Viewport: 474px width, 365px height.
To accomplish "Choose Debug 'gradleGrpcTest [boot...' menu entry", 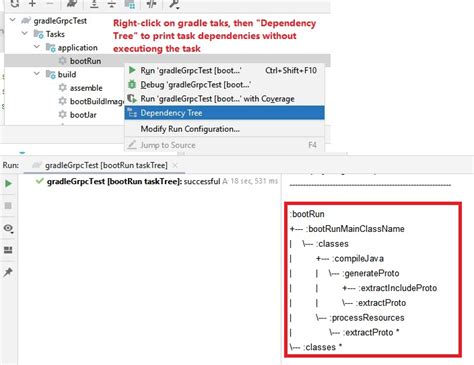I will click(224, 85).
